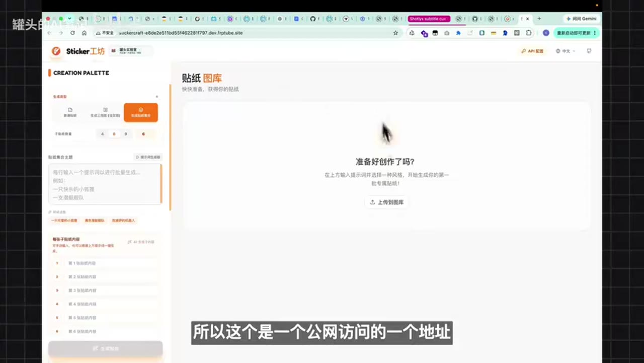Click the 上传到图库 upload button

386,202
